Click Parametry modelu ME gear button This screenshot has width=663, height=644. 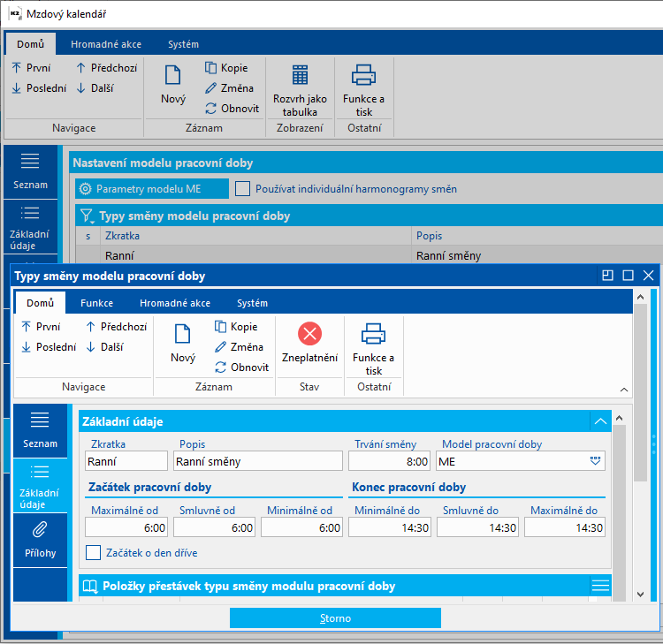coord(140,189)
